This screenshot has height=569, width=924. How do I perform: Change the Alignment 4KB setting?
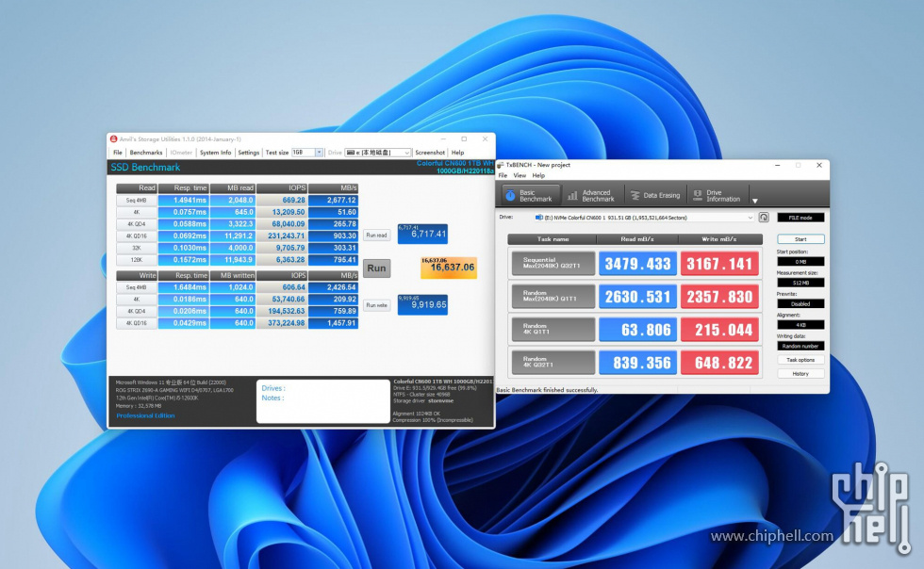[x=800, y=325]
